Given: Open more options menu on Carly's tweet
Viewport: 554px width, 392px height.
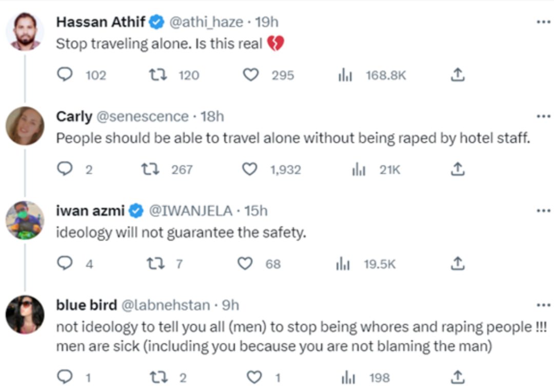Looking at the screenshot, I should pyautogui.click(x=543, y=116).
